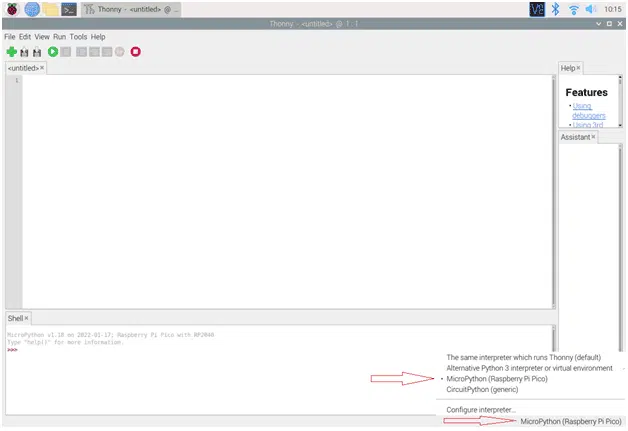Click the Assistant panel scrollbar
628x431 pixels.
[x=620, y=248]
